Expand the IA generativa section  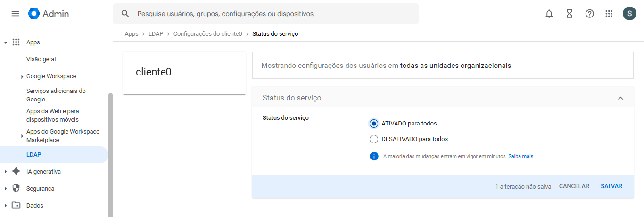(x=6, y=172)
